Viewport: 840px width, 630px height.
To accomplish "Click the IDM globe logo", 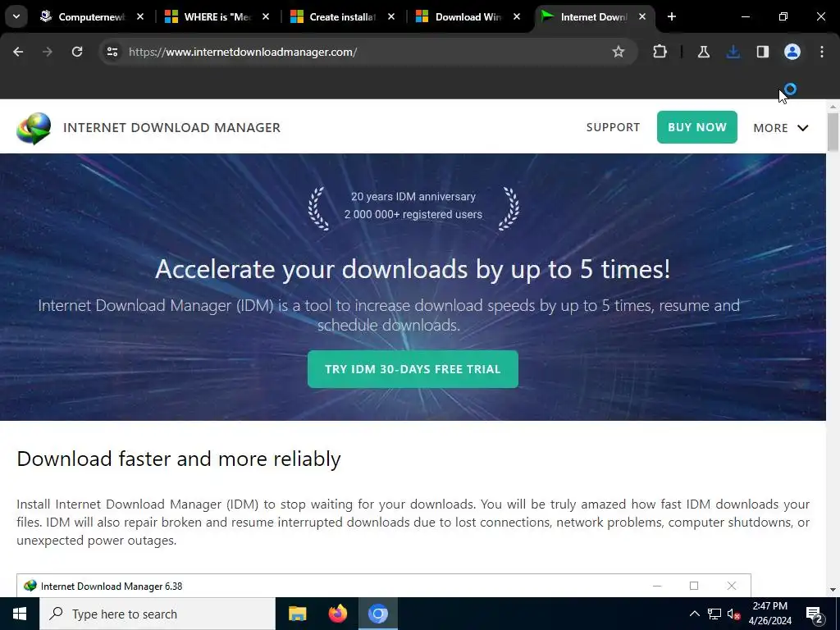I will (34, 128).
